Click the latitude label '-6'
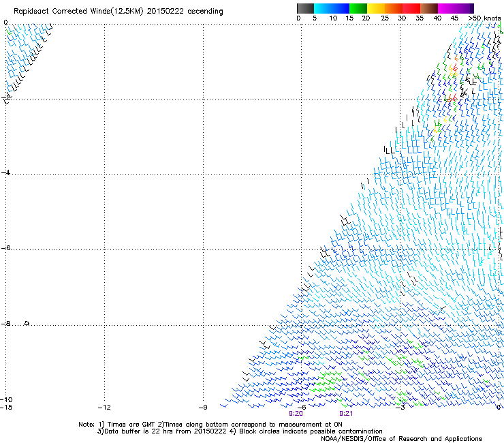Screen dimensions: 504x443 click(5, 247)
